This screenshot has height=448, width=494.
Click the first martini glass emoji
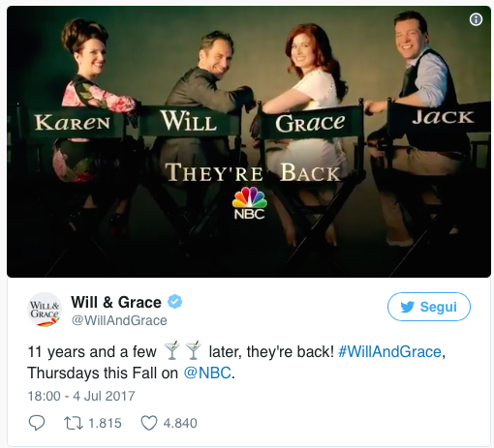(171, 350)
